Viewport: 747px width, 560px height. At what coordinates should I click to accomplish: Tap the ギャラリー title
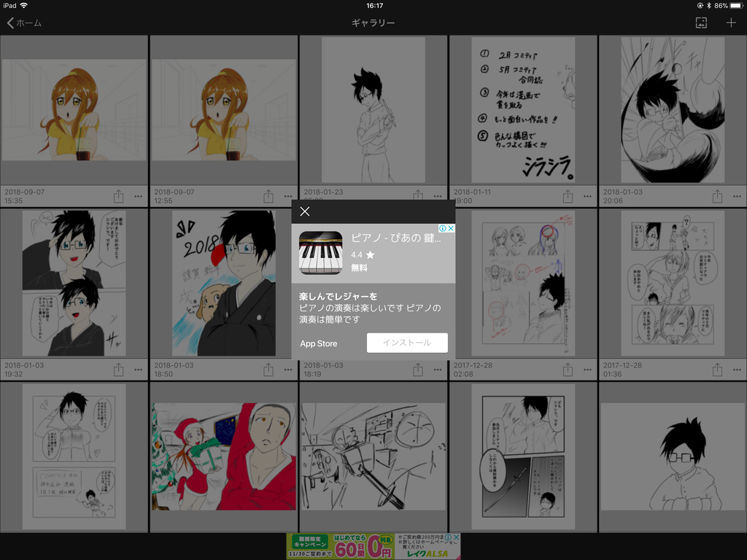click(373, 23)
